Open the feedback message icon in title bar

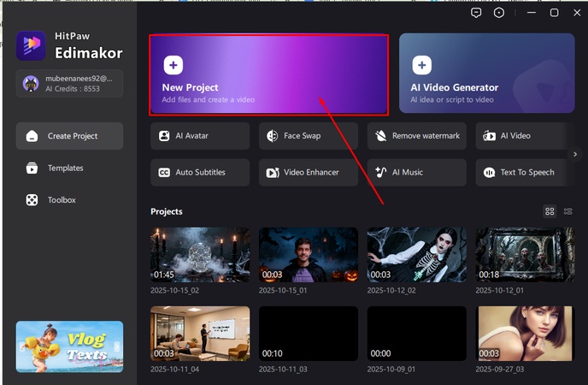click(x=477, y=13)
